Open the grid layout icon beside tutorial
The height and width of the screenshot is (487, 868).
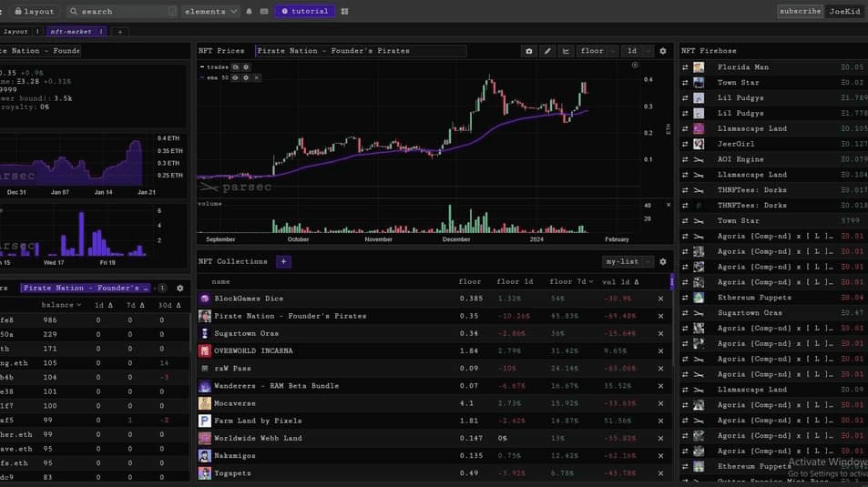pyautogui.click(x=345, y=11)
